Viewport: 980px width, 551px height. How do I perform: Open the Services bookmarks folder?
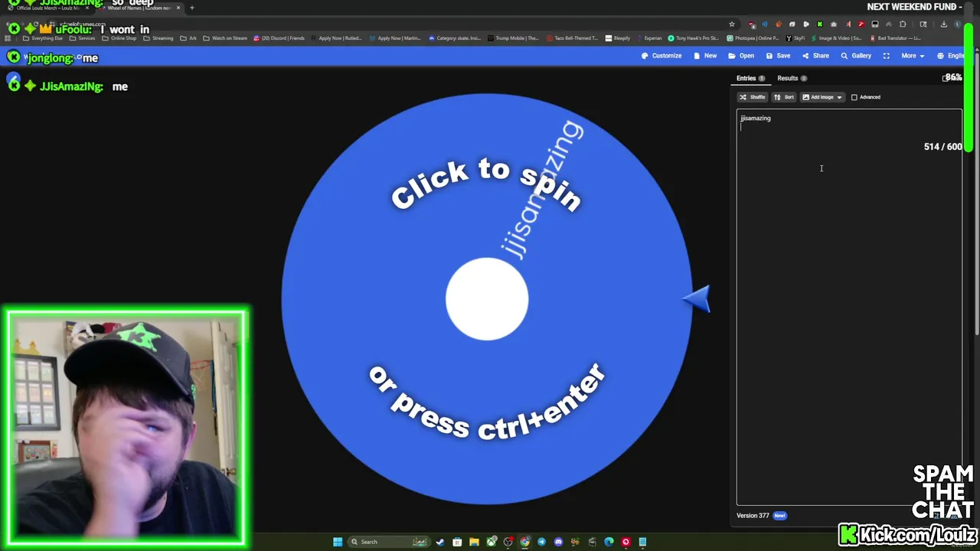coord(83,38)
